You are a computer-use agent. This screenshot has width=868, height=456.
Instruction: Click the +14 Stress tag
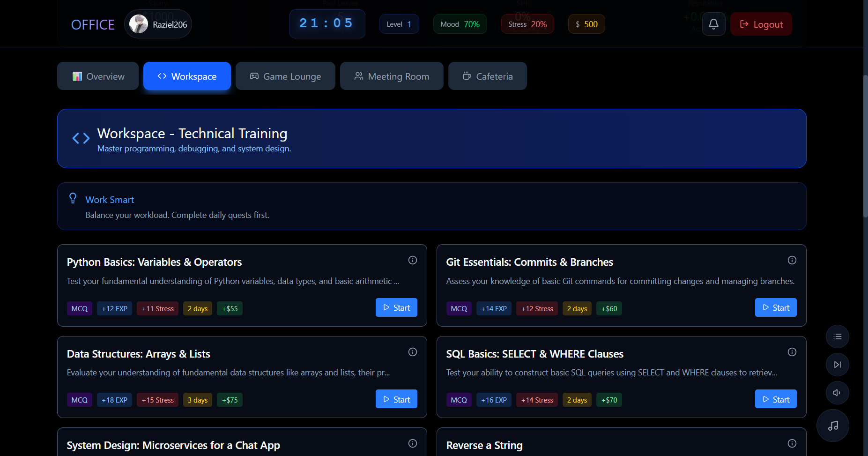pyautogui.click(x=537, y=400)
